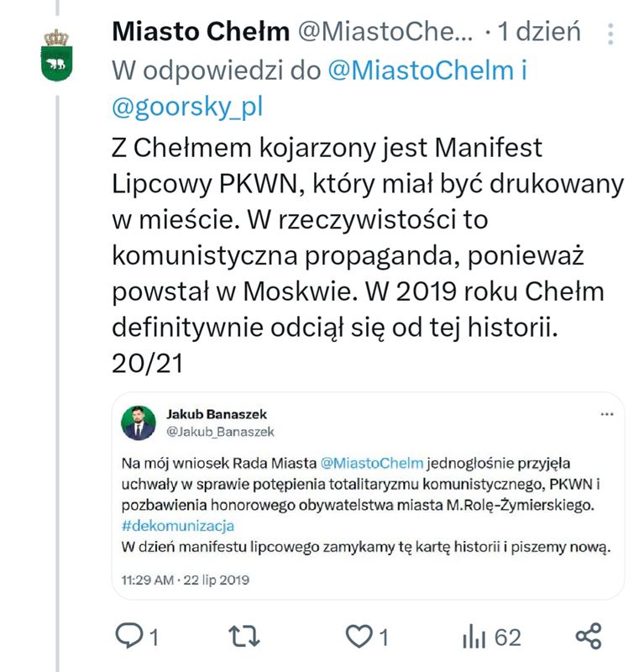Repost this tweet with the retweet icon

pyautogui.click(x=243, y=638)
